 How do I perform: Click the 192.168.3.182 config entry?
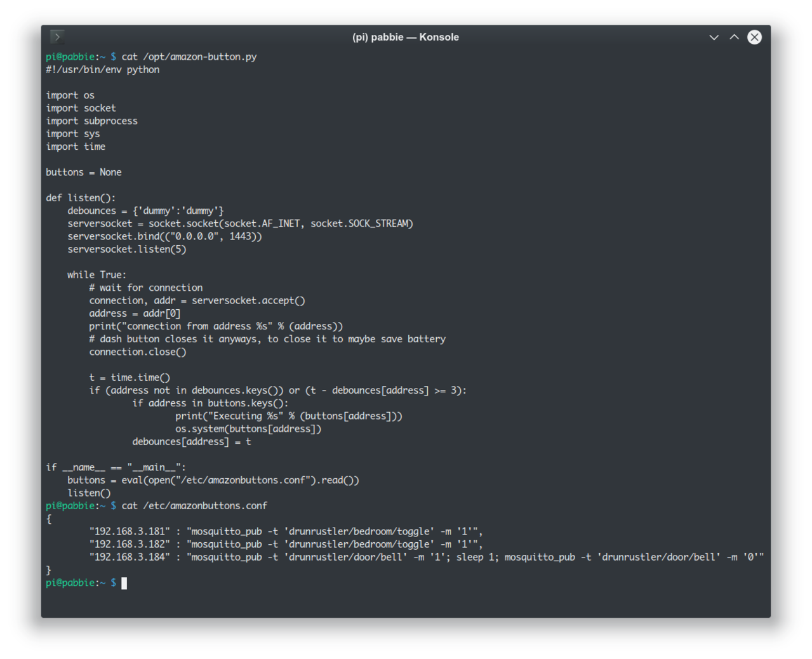(286, 544)
